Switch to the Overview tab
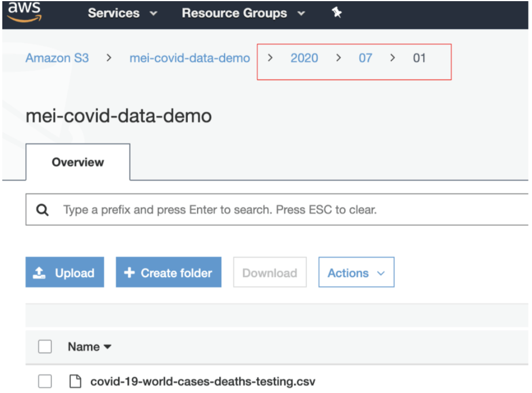 78,162
